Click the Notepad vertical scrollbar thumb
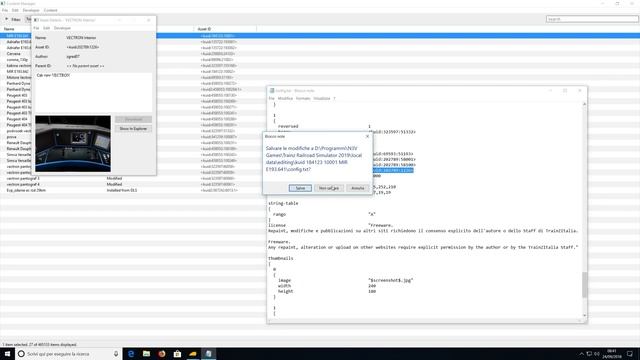Viewport: 640px width, 360px height. pos(584,284)
